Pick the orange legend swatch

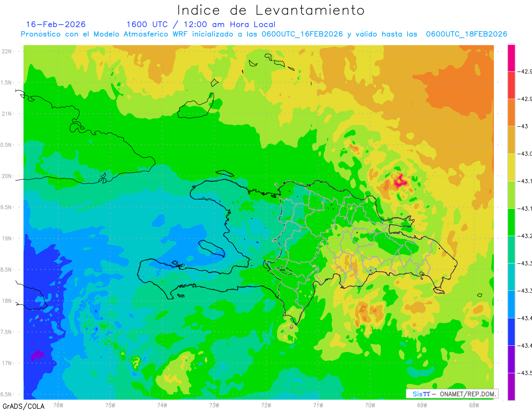click(511, 113)
